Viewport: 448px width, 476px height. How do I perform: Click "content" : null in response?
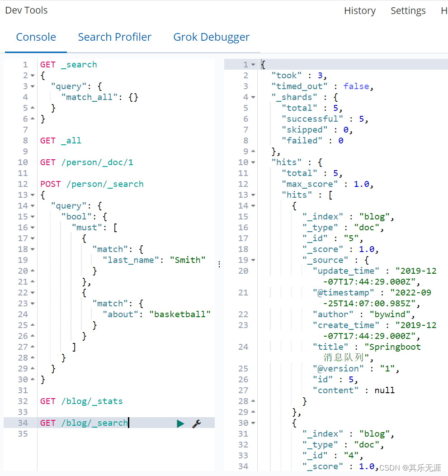(354, 390)
